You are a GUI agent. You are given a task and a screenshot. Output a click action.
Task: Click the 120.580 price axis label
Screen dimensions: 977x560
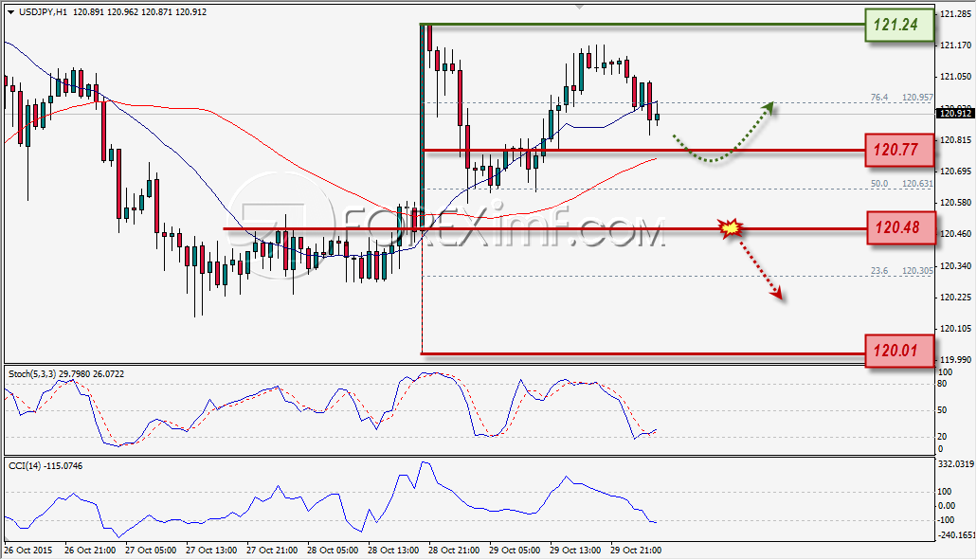point(955,203)
